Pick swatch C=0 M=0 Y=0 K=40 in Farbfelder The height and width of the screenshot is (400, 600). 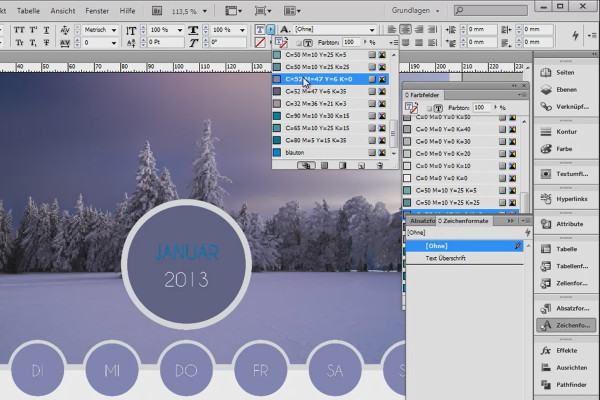(x=461, y=129)
